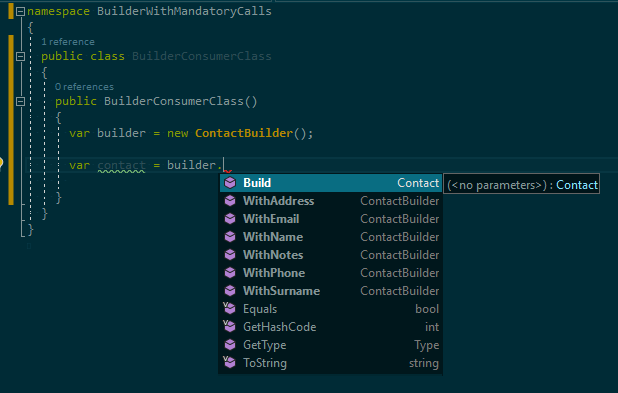Click the '(<no parameters>)' tooltip text

coord(497,185)
